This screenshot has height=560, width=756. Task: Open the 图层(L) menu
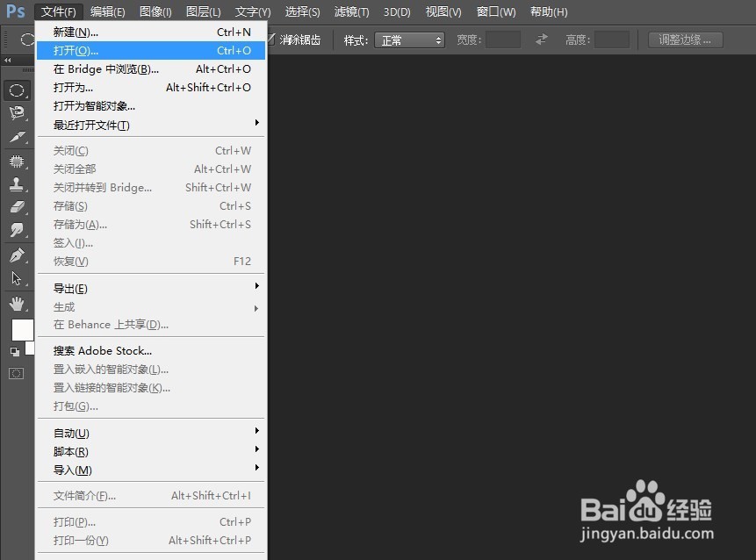click(x=204, y=11)
